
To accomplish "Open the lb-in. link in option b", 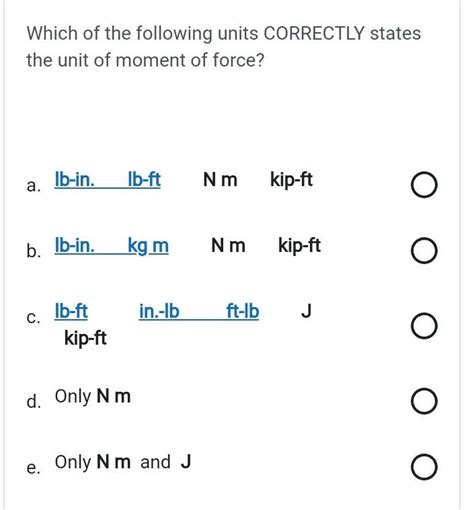I will pyautogui.click(x=75, y=246).
